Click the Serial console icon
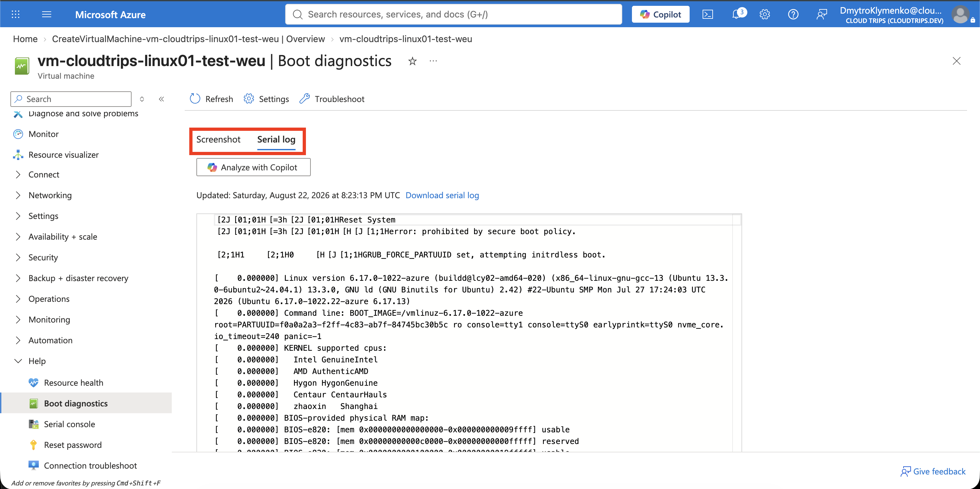The image size is (980, 489). [33, 424]
